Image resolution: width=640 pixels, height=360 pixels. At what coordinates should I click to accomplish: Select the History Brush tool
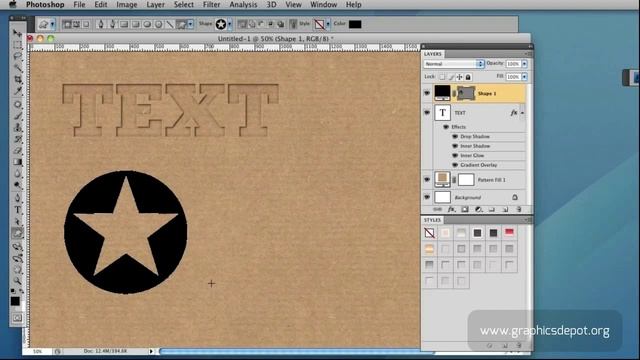(x=17, y=139)
